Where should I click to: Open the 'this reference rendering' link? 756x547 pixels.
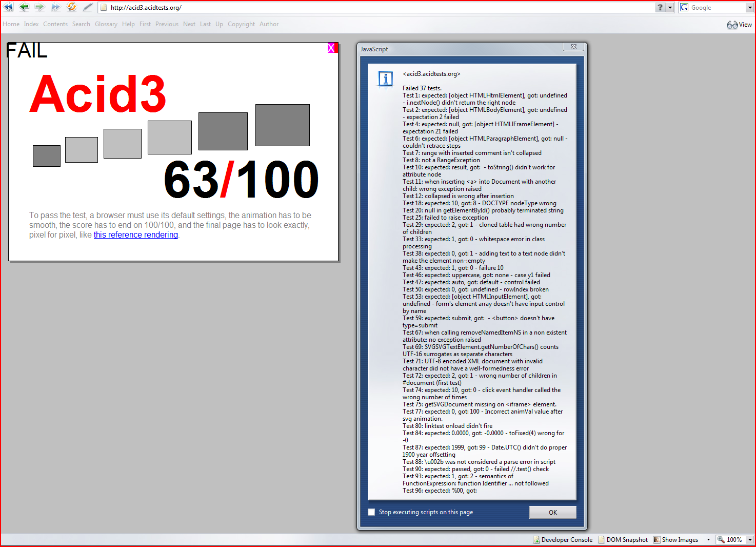tap(136, 235)
